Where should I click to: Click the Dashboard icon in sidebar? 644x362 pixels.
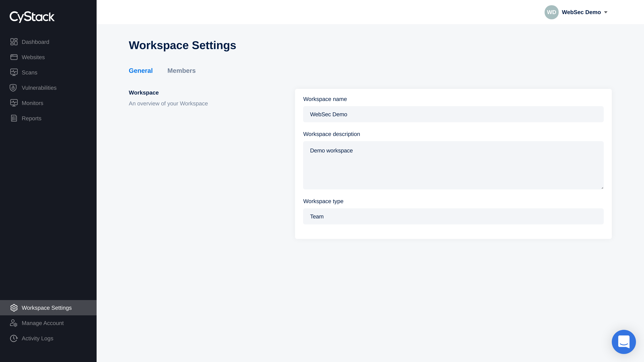(14, 42)
